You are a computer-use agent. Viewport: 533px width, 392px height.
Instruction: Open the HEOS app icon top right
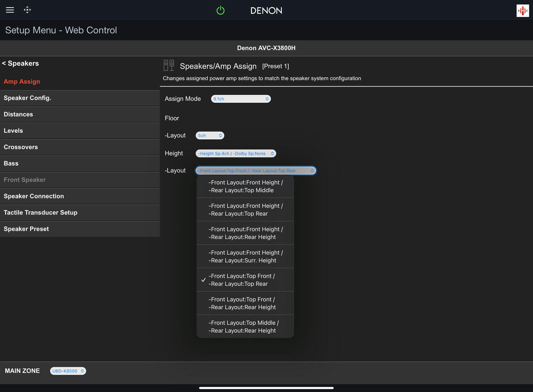point(523,10)
